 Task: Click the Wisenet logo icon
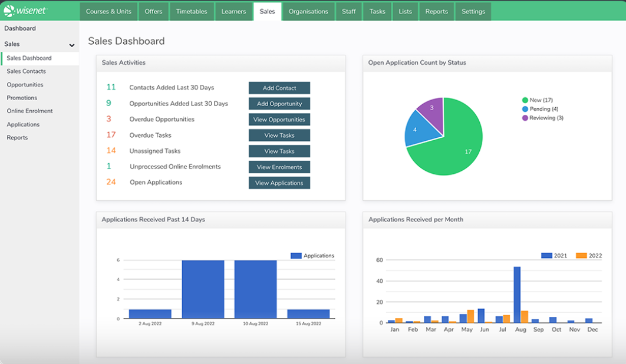pos(9,11)
